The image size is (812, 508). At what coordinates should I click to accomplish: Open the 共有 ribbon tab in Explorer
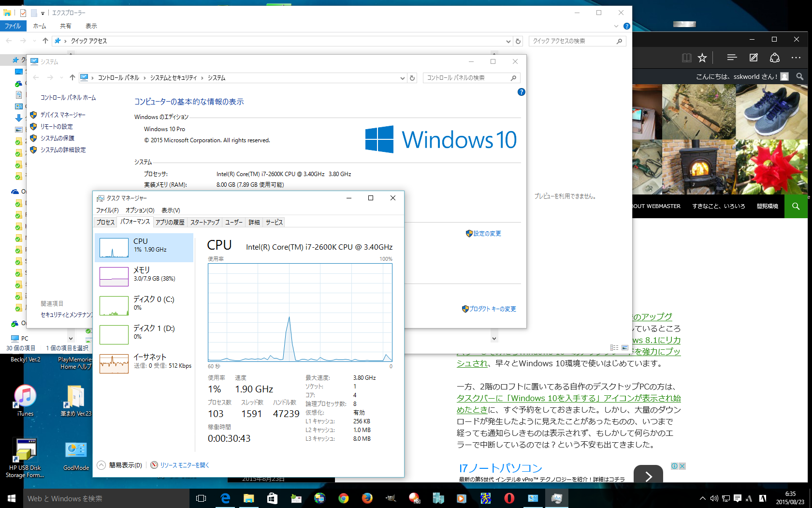point(66,26)
